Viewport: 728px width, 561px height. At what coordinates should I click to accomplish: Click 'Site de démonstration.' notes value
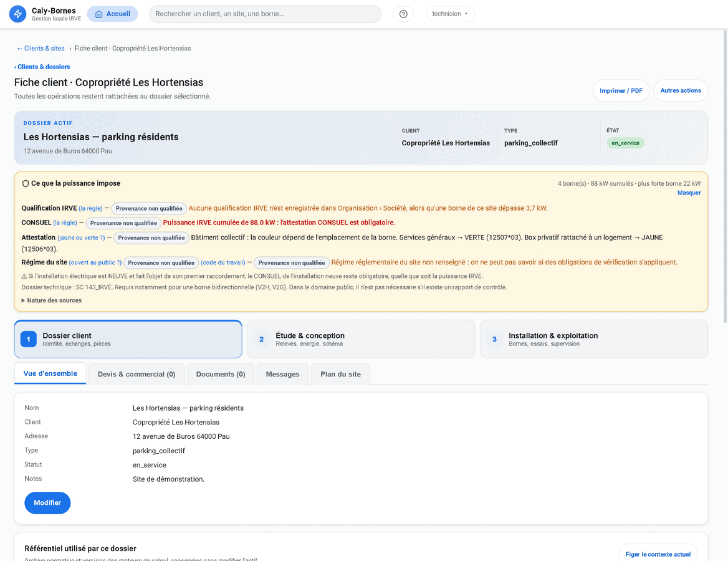[168, 479]
